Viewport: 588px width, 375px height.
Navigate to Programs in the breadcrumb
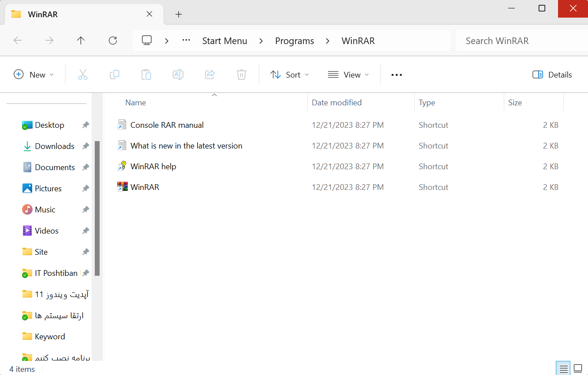pyautogui.click(x=294, y=41)
